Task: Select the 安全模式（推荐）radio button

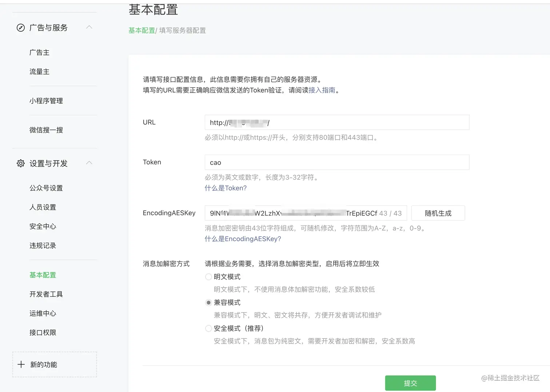Action: click(208, 328)
